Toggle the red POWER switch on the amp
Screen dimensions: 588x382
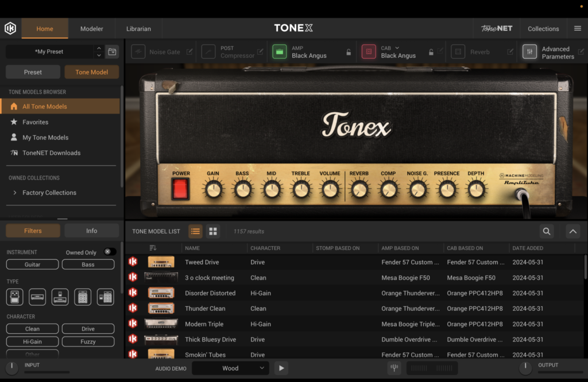181,188
